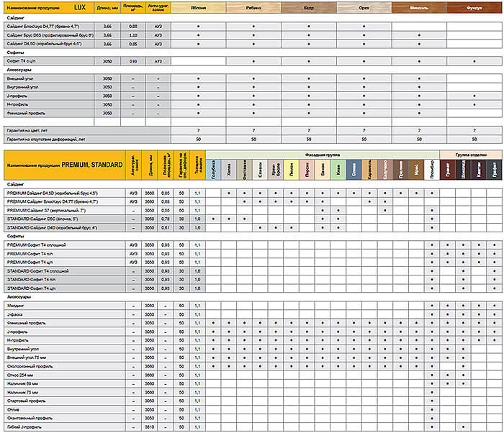Select the Отлив row name
504x433 pixels.
(13, 410)
